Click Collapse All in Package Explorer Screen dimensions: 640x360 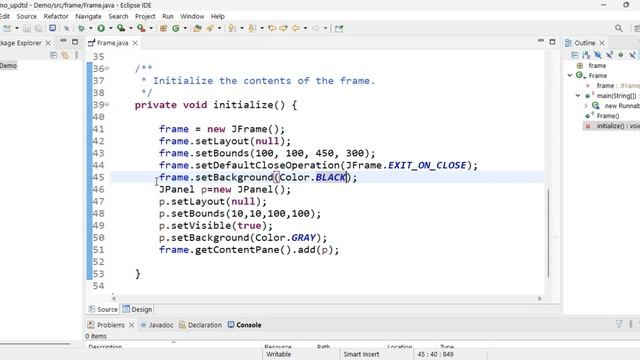[53, 55]
